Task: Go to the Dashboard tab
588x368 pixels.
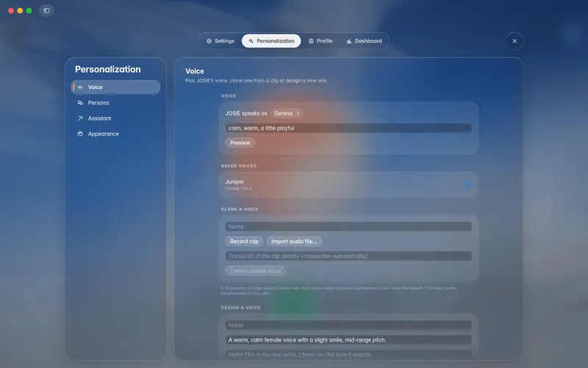Action: [x=364, y=41]
